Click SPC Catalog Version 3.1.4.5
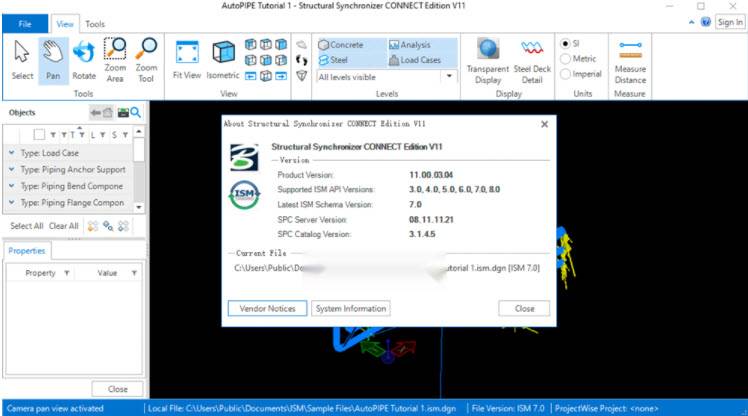 click(422, 234)
